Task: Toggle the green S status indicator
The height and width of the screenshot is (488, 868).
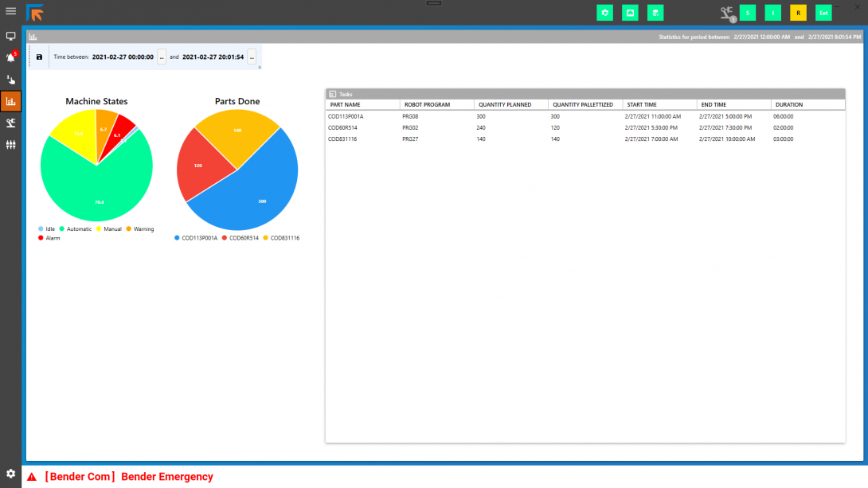Action: click(748, 13)
